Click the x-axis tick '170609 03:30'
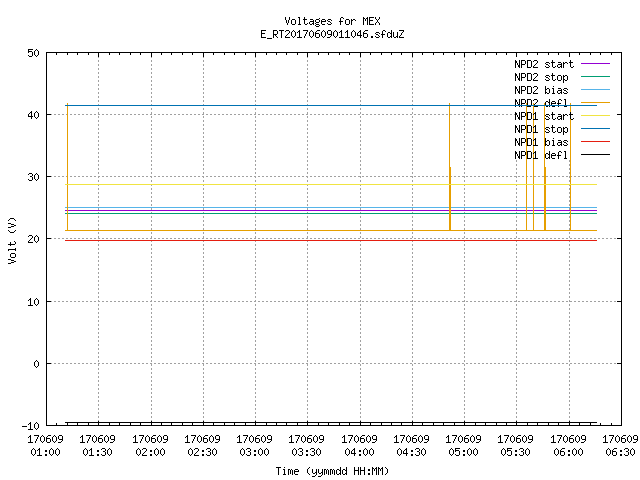640x480 pixels. coord(307,446)
